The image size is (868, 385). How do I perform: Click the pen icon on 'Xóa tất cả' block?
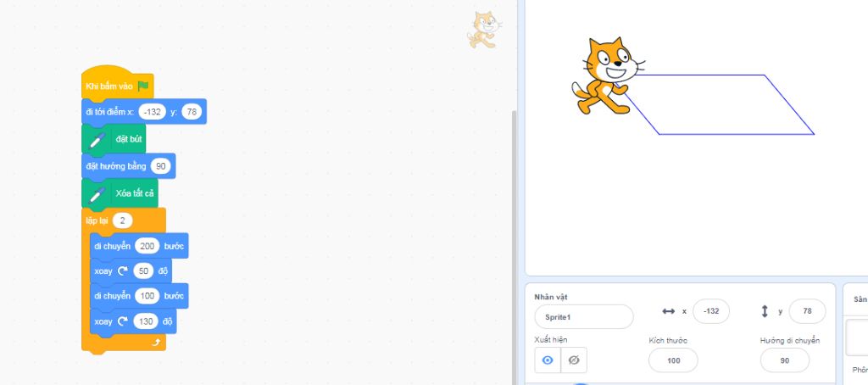tap(97, 194)
